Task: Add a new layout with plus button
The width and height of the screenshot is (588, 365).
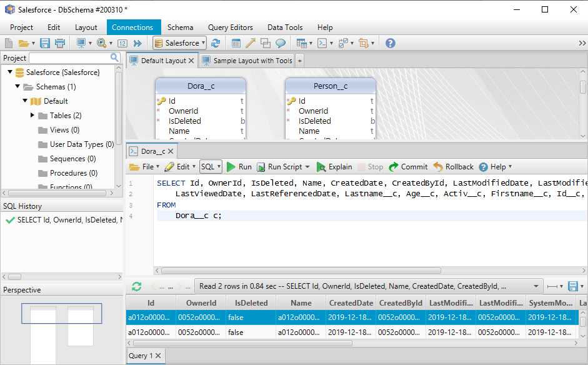Action: pyautogui.click(x=300, y=61)
